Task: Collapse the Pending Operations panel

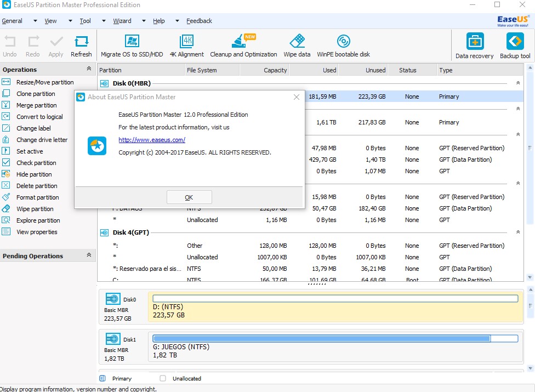Action: pos(89,255)
